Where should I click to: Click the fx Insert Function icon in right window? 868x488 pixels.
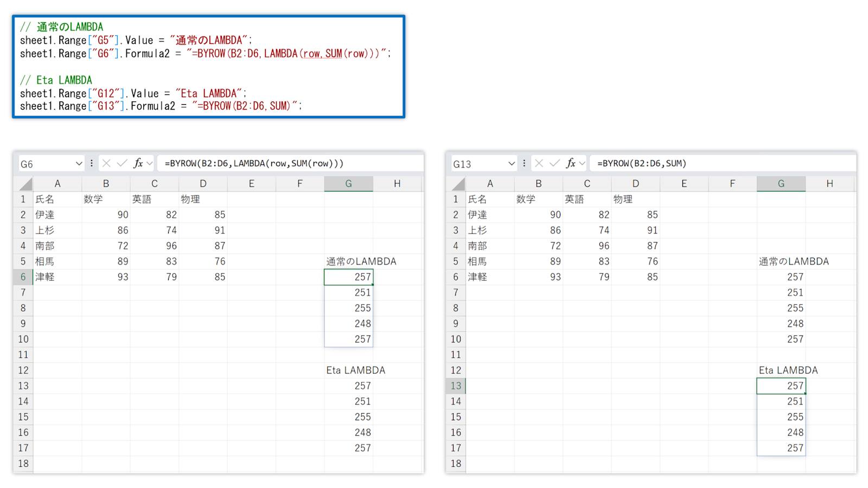(571, 163)
